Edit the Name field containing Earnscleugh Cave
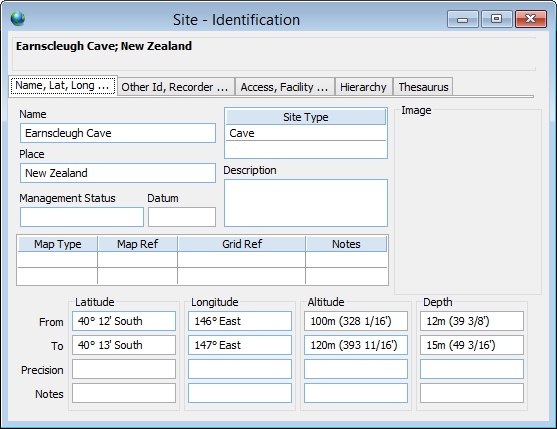This screenshot has height=429, width=557. click(118, 133)
